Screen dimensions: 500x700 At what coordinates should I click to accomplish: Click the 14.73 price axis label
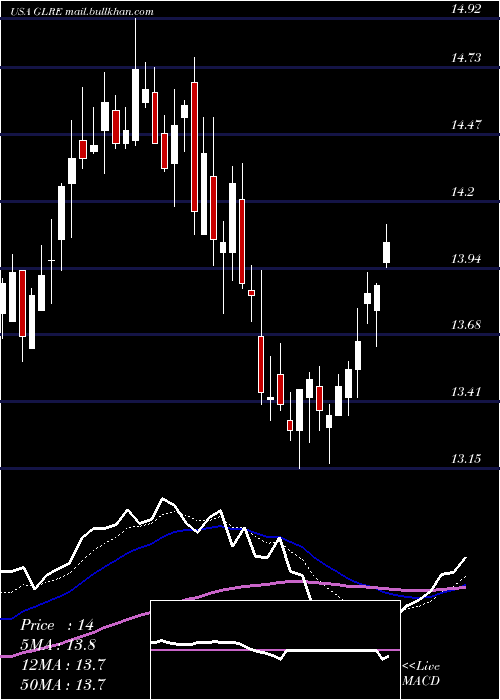pos(466,58)
